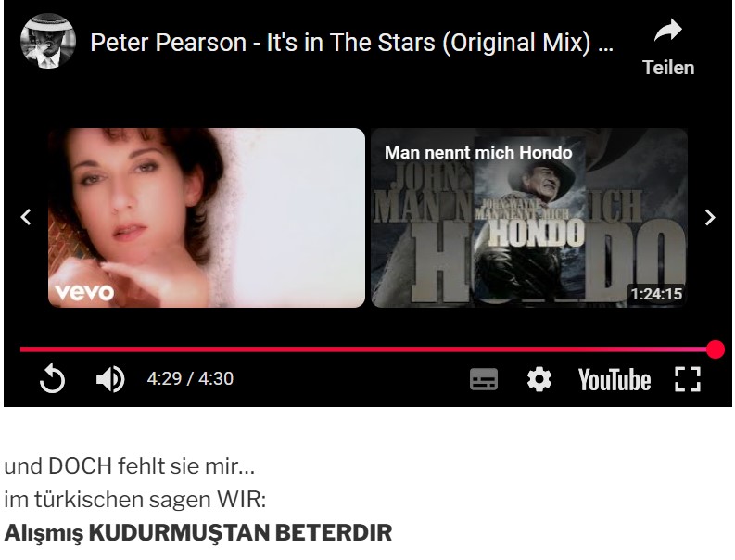735x560 pixels.
Task: Enter fullscreen mode
Action: [x=687, y=379]
